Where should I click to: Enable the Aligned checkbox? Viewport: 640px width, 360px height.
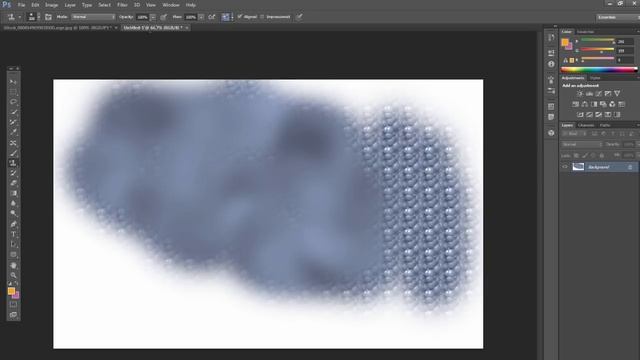(x=240, y=17)
